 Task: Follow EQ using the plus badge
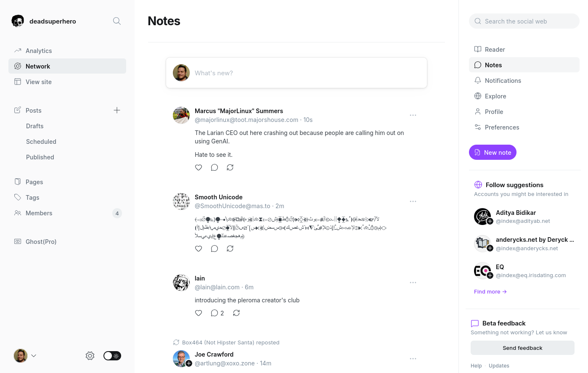point(490,275)
